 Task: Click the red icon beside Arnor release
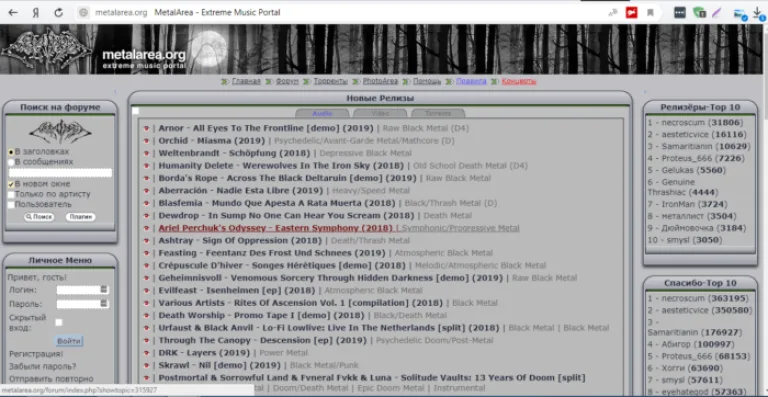(146, 129)
